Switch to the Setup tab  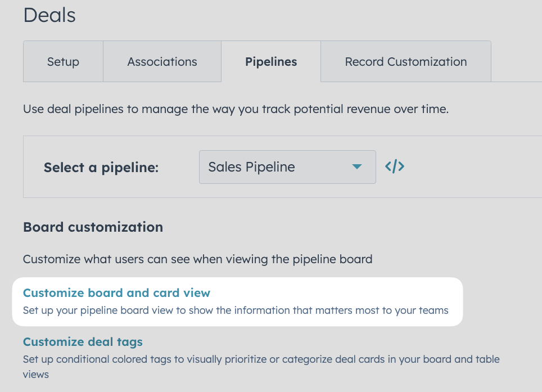tap(64, 61)
